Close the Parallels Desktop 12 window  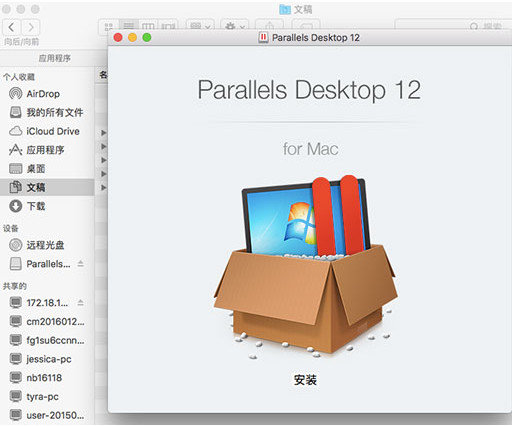coord(118,37)
